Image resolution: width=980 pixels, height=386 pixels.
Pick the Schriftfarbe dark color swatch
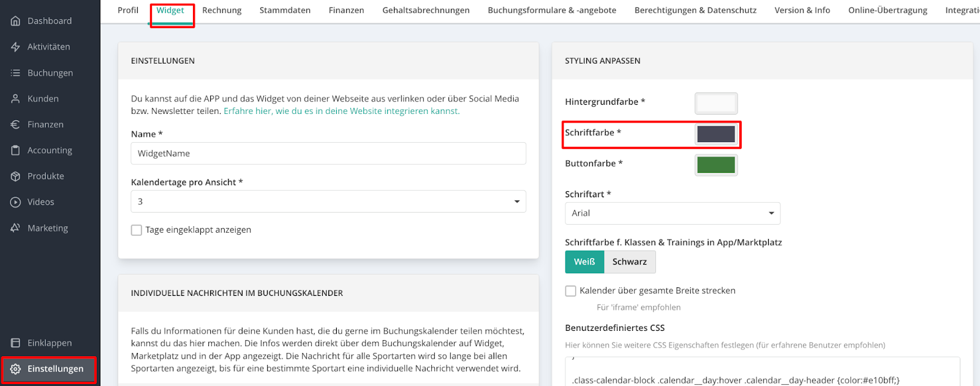pos(716,134)
